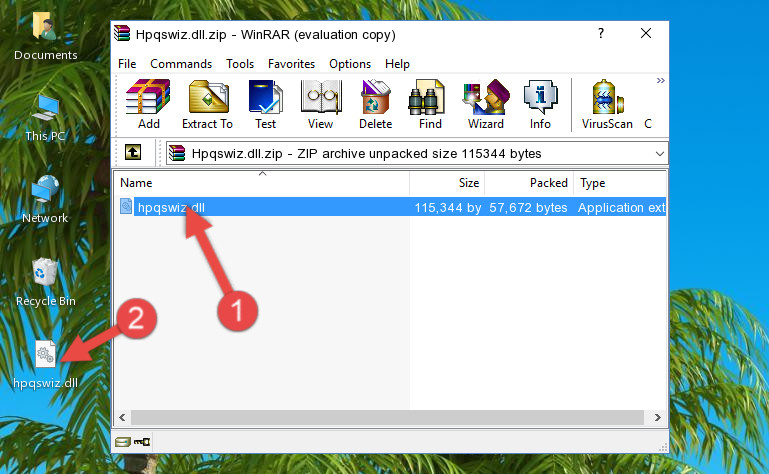
Task: Select the Documents desktop icon
Action: 45,35
